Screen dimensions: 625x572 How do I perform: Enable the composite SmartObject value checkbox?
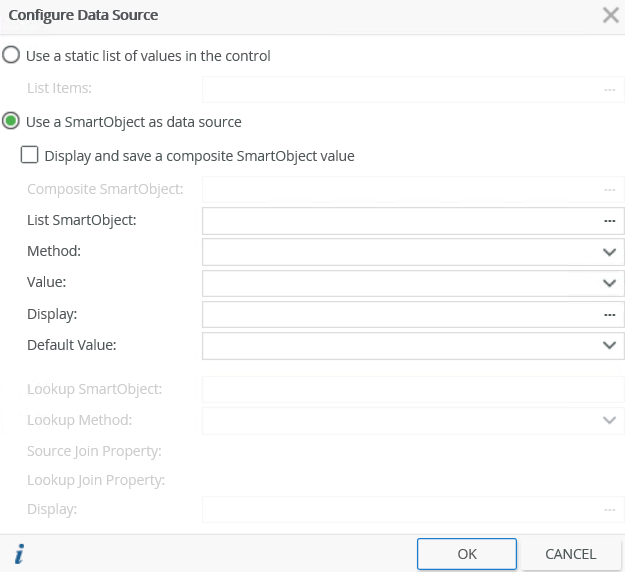tap(30, 156)
